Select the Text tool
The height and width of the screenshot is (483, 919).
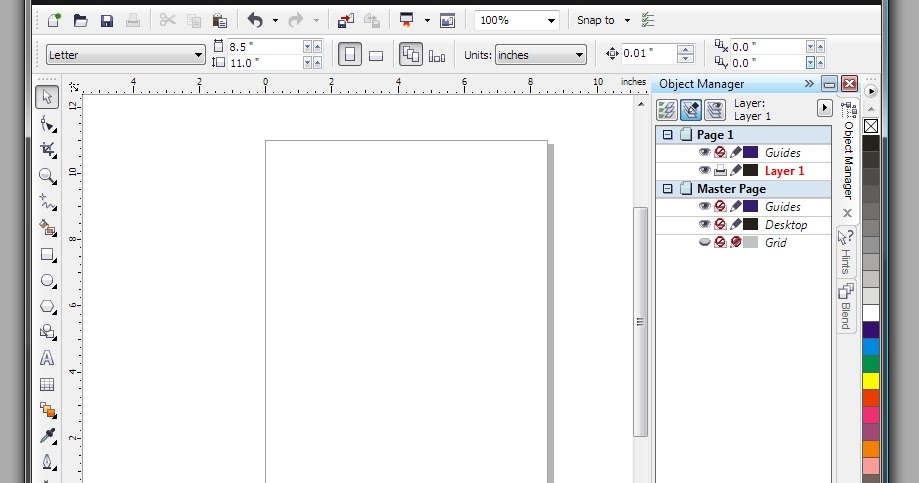tap(47, 358)
